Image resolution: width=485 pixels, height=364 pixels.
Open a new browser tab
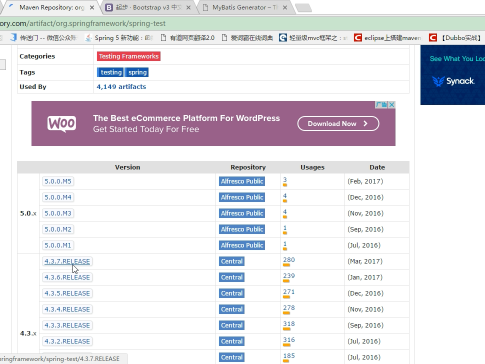[303, 8]
